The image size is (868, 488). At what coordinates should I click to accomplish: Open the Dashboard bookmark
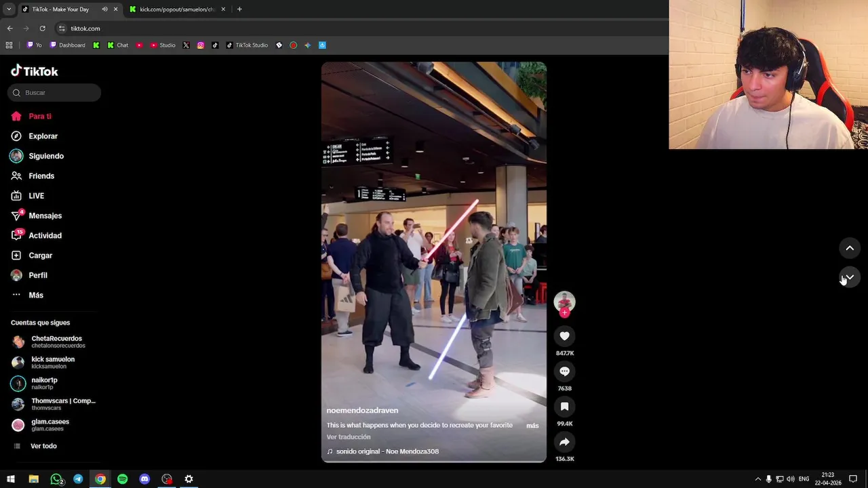67,45
